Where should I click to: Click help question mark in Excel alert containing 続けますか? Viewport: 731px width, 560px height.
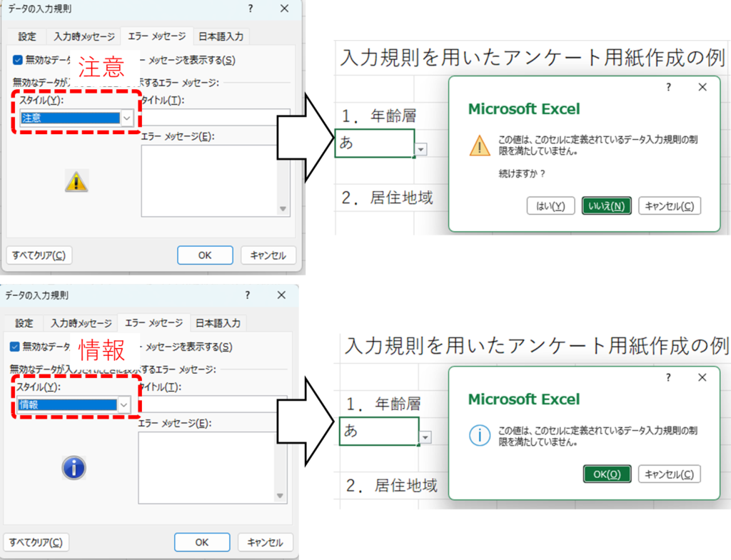(x=668, y=87)
